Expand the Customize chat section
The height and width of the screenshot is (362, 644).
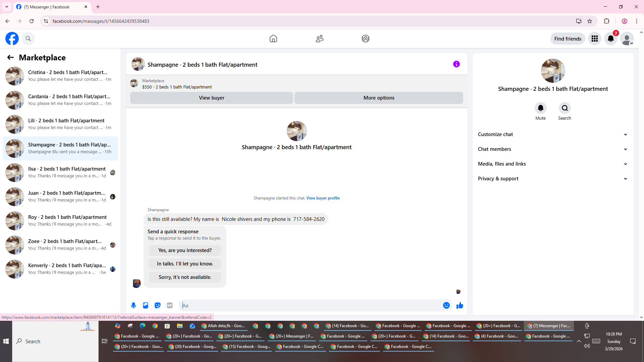pos(553,134)
